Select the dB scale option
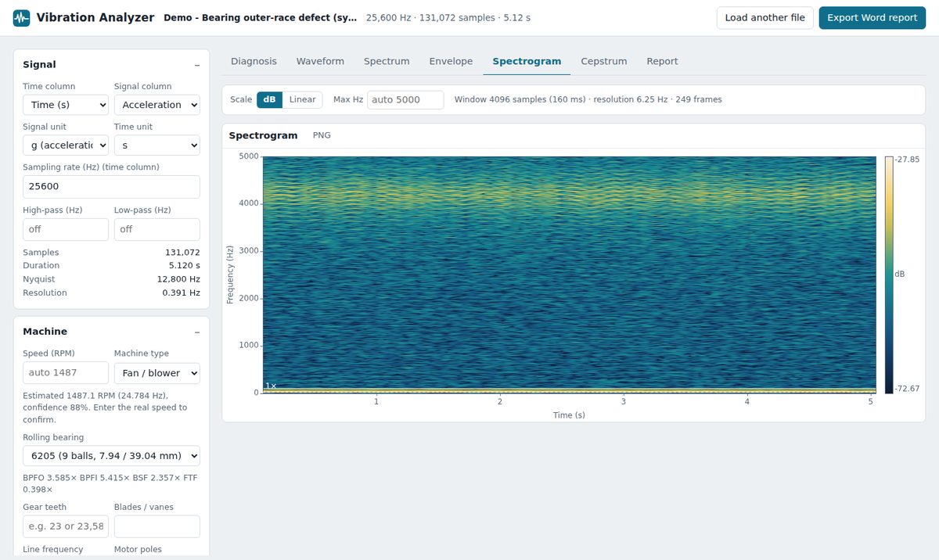Image resolution: width=939 pixels, height=560 pixels. point(269,99)
